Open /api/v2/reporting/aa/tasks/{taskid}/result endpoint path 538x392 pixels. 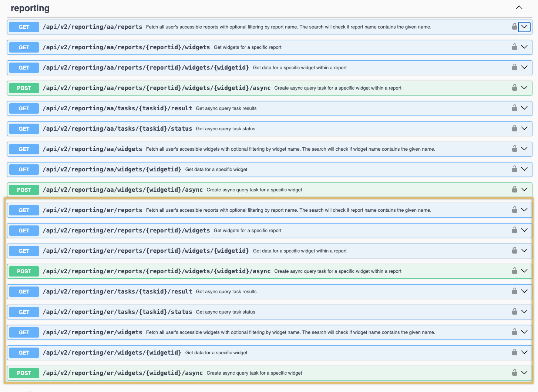tap(117, 108)
